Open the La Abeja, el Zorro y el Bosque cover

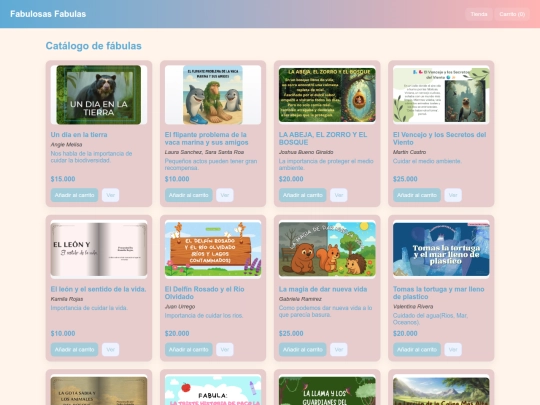327,95
